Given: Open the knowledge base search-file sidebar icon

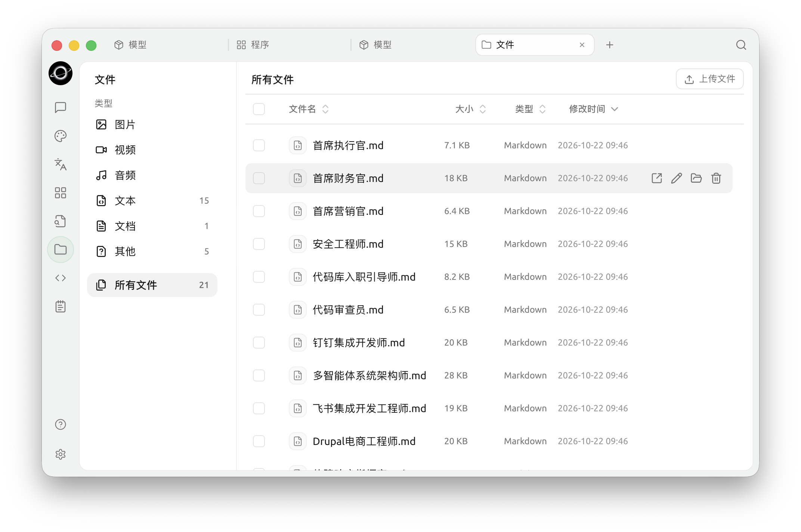Looking at the screenshot, I should tap(61, 221).
